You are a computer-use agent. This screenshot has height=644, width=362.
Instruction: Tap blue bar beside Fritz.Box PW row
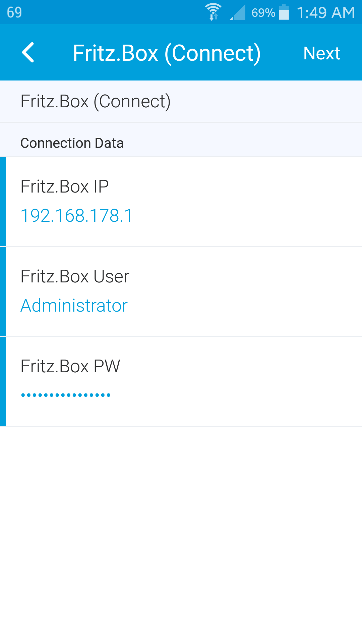(3, 381)
